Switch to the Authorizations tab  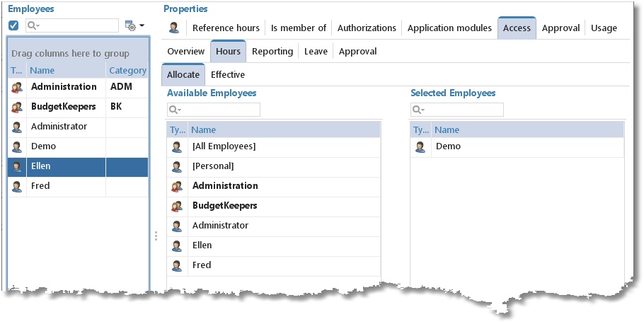[x=367, y=28]
